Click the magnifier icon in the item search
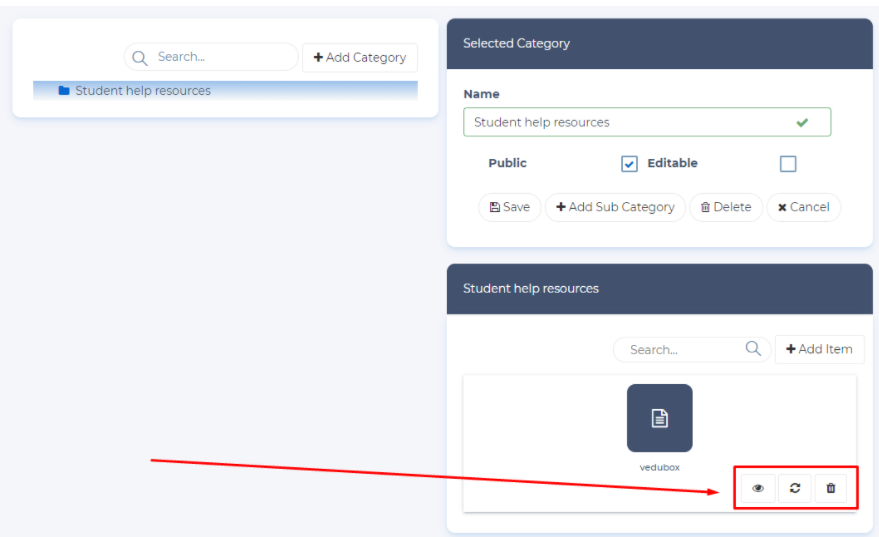The width and height of the screenshot is (879, 537). [753, 349]
